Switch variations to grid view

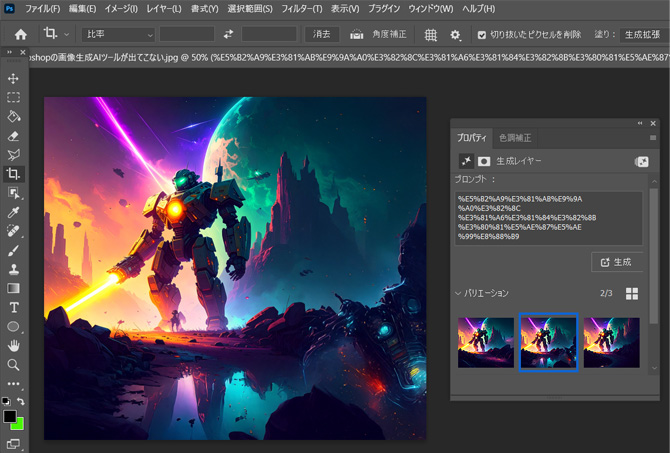632,294
